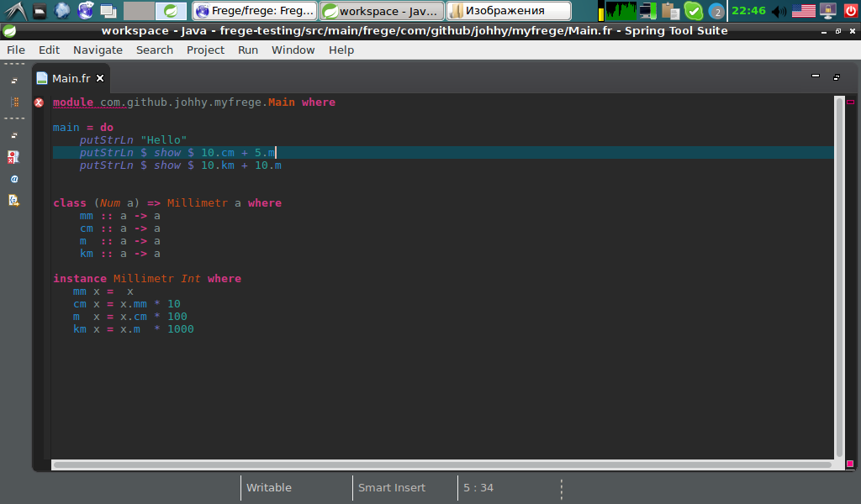This screenshot has width=861, height=504.
Task: Click the horizontal scrollbar under the editor
Action: [x=441, y=464]
